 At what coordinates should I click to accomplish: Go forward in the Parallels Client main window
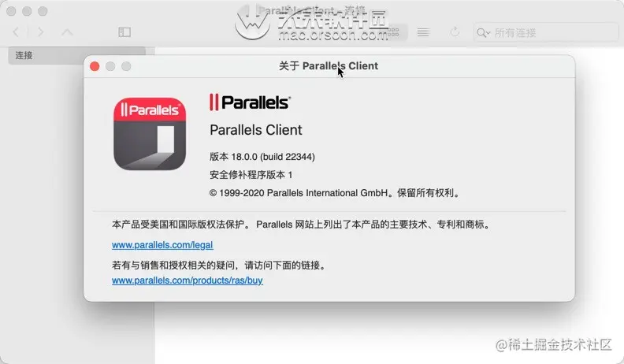(x=40, y=32)
